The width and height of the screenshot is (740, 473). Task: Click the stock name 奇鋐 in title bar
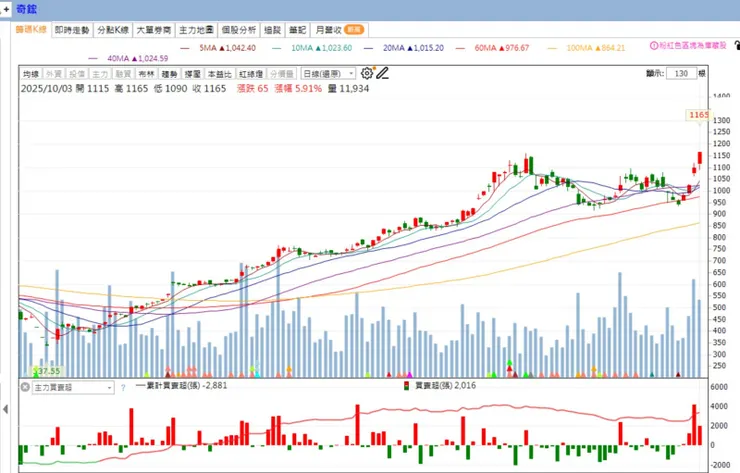(x=26, y=9)
